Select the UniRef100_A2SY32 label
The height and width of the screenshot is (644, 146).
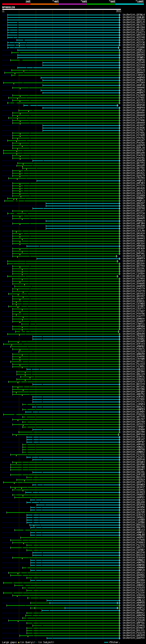pyautogui.click(x=133, y=331)
